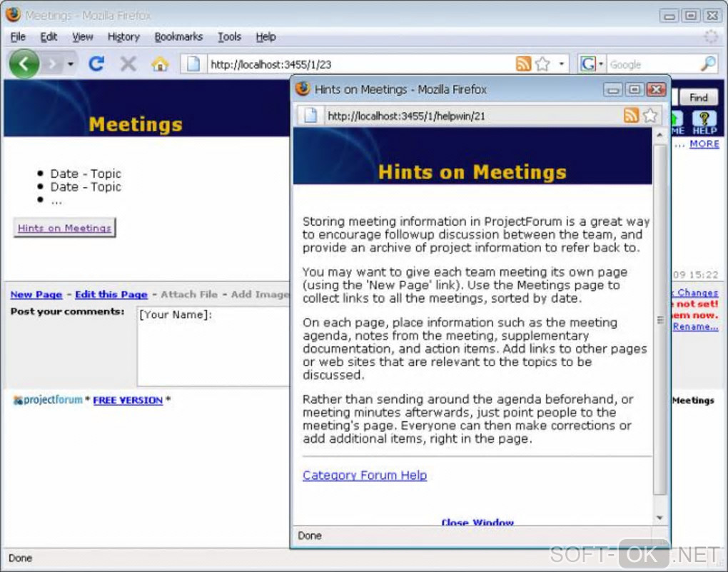Viewport: 728px width, 572px height.
Task: Open the Help menu
Action: 266,36
